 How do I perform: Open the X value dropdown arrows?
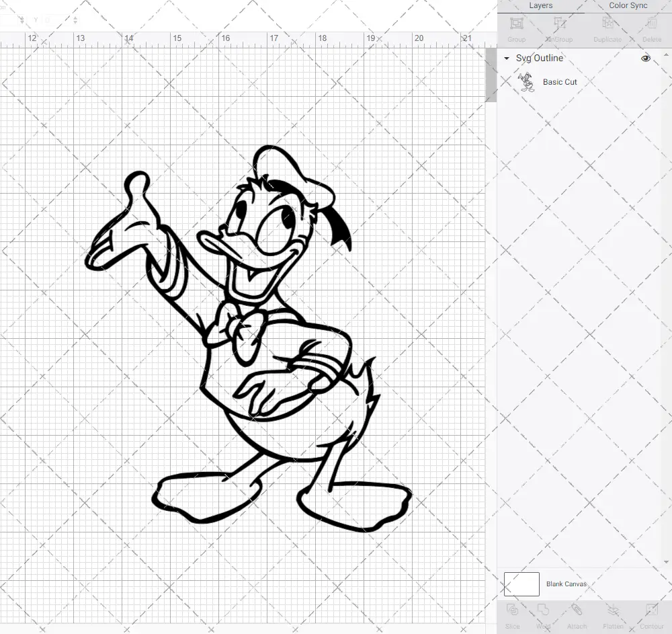[x=22, y=19]
